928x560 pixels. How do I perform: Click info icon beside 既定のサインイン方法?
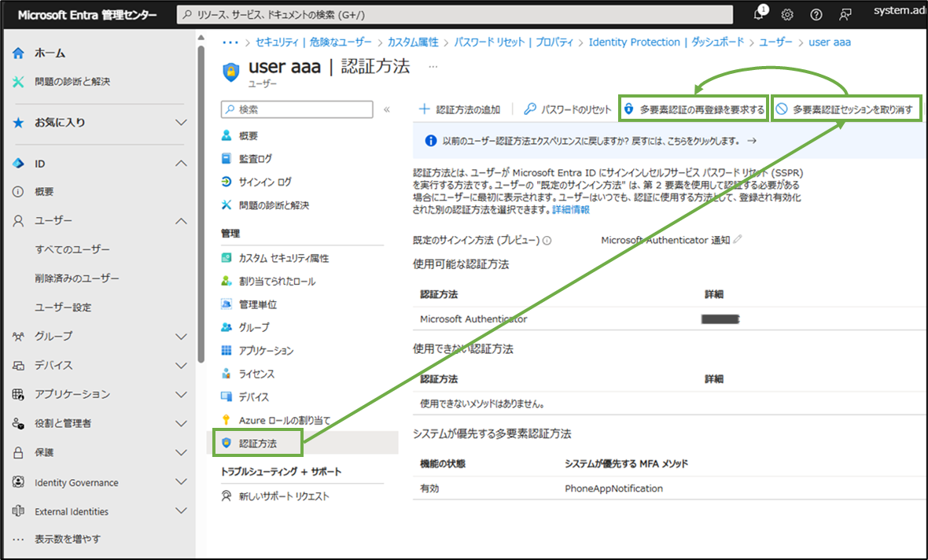click(x=547, y=241)
